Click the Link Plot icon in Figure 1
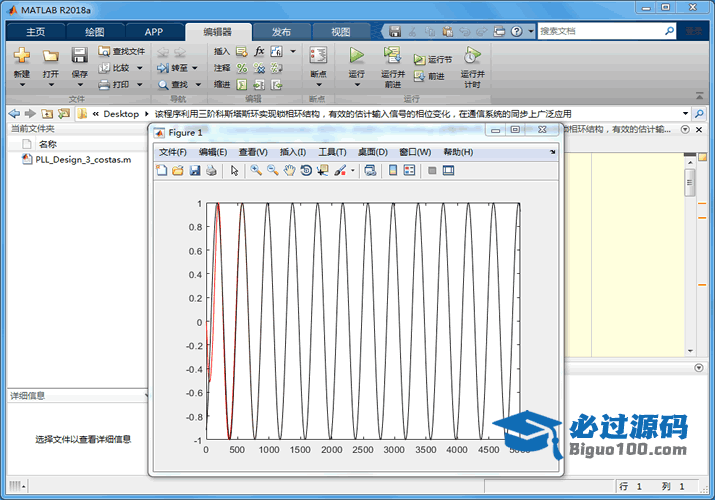This screenshot has width=715, height=500. pos(370,170)
